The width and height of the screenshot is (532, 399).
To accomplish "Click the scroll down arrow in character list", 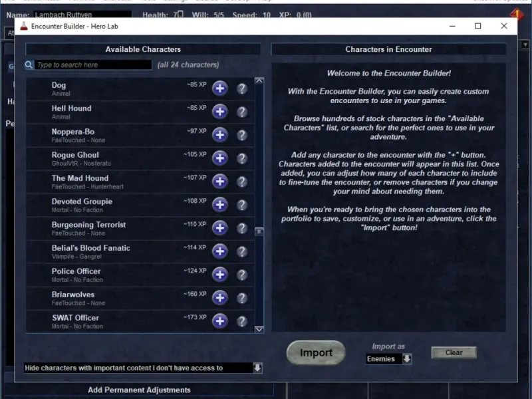I will [x=259, y=329].
